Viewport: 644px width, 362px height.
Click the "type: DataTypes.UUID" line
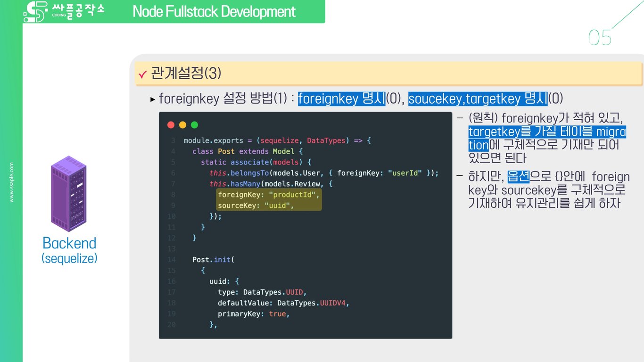[x=262, y=292]
